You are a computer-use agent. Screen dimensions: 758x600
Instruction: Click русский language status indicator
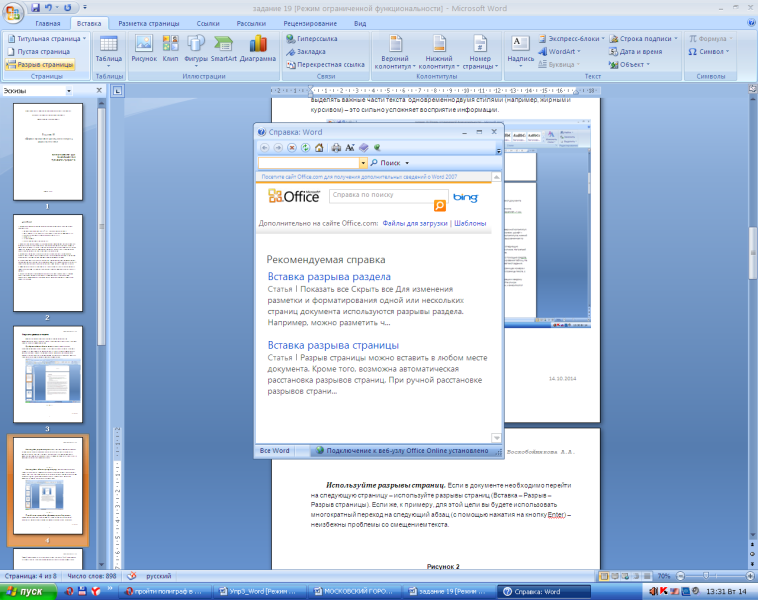[159, 576]
